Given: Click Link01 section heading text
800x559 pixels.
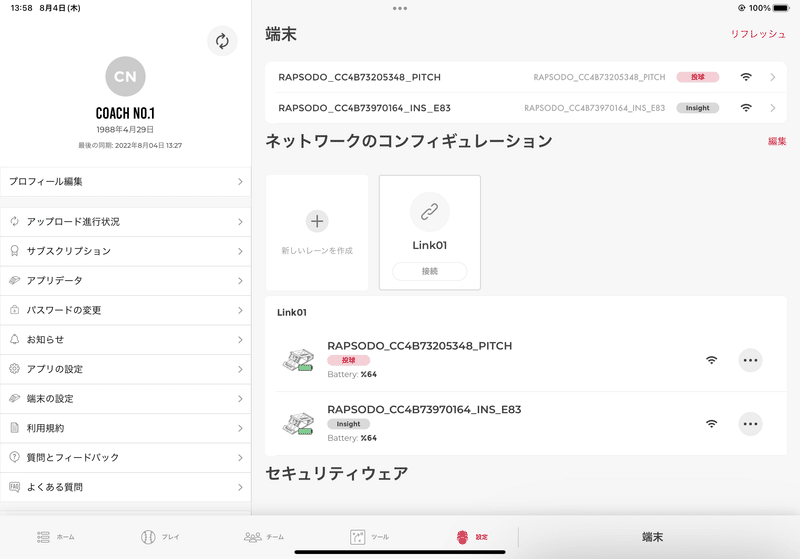Looking at the screenshot, I should pyautogui.click(x=292, y=312).
